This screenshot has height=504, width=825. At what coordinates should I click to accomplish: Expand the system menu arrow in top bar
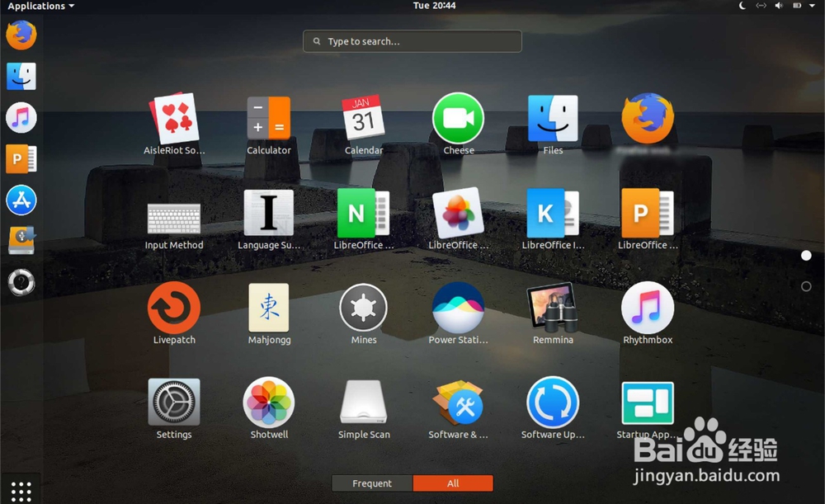click(x=812, y=6)
